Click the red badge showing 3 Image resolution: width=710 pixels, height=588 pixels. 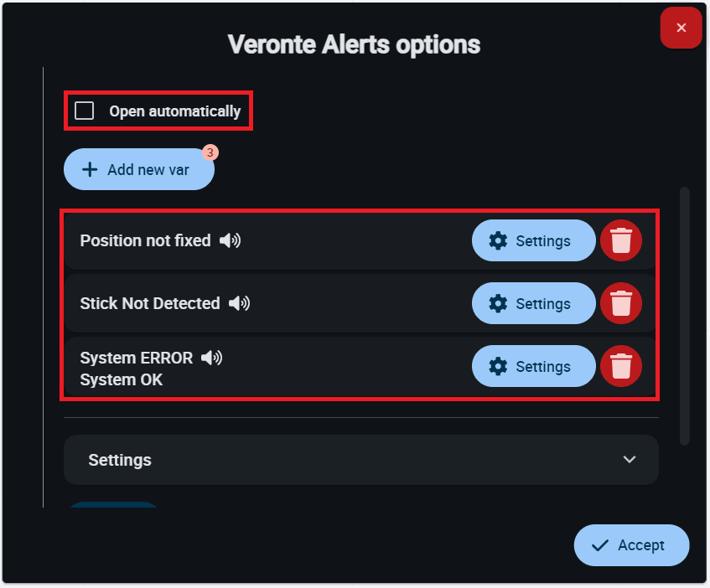pyautogui.click(x=210, y=152)
